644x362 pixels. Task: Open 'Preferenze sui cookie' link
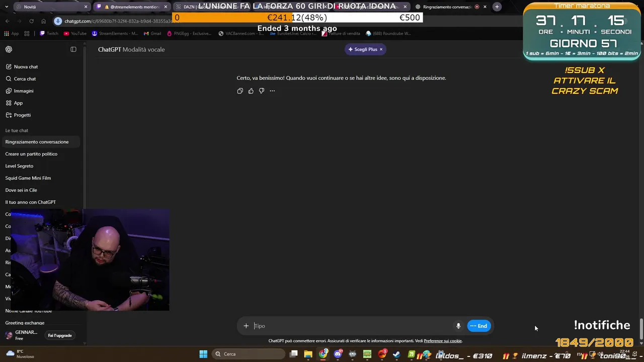click(443, 341)
